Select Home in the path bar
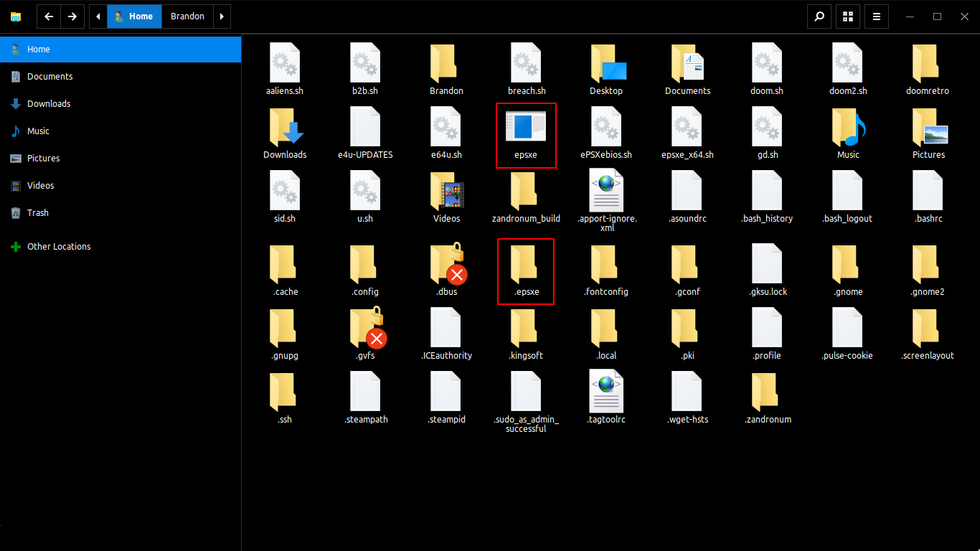Image resolution: width=980 pixels, height=551 pixels. point(134,16)
